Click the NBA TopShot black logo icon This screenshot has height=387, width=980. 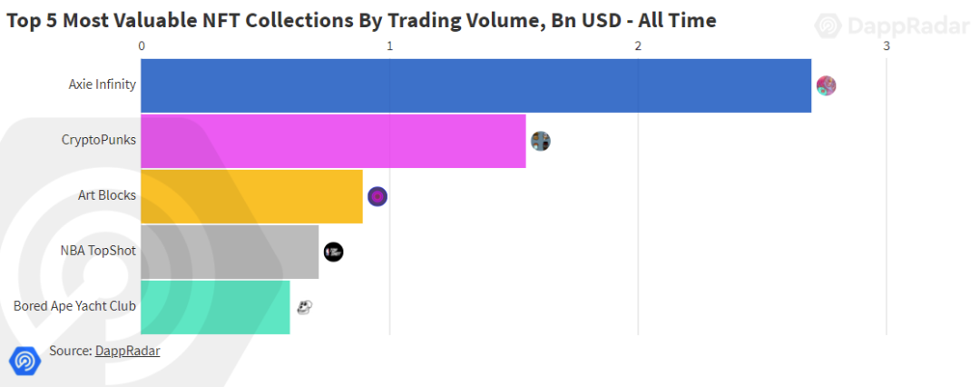point(334,252)
